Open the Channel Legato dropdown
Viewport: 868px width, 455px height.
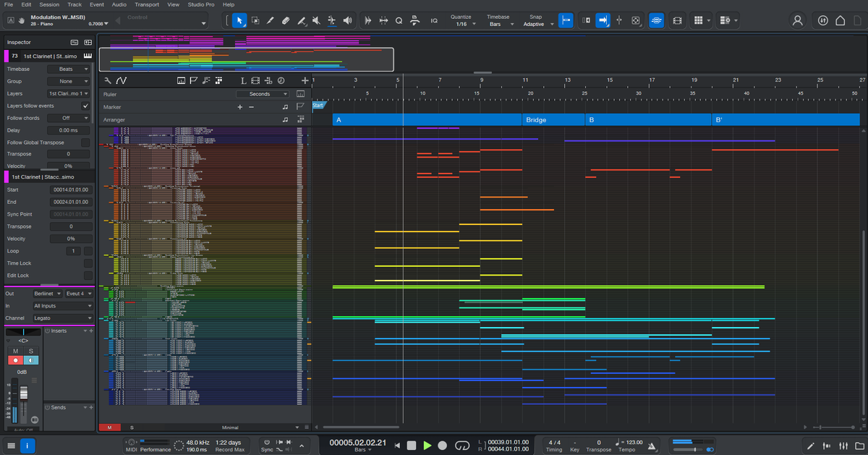point(63,318)
